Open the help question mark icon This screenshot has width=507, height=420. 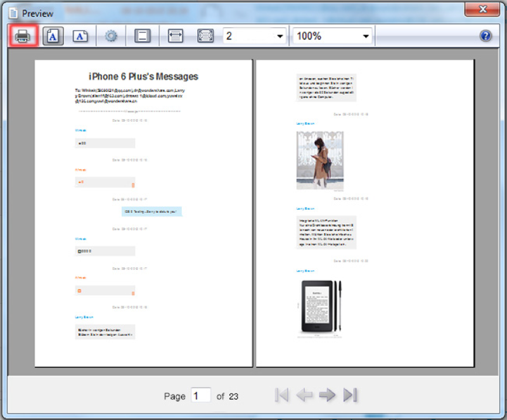click(485, 36)
